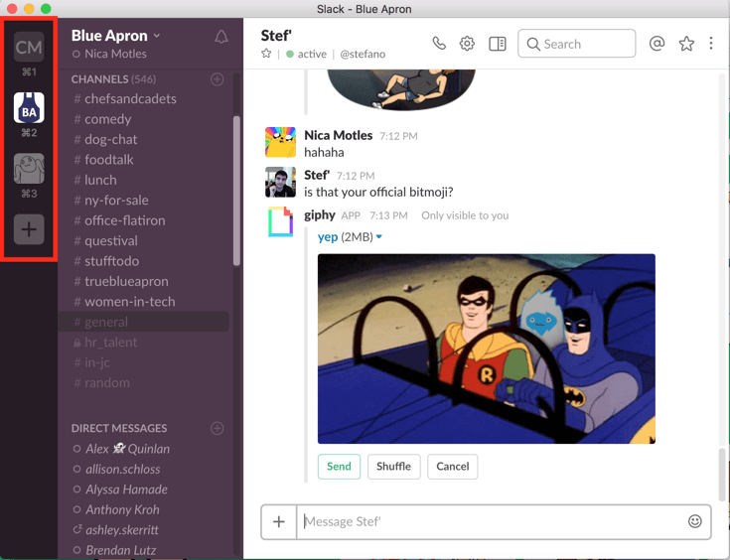Click the DIRECT MESSAGES heading
Screen dimensions: 730x560
pyautogui.click(x=119, y=428)
